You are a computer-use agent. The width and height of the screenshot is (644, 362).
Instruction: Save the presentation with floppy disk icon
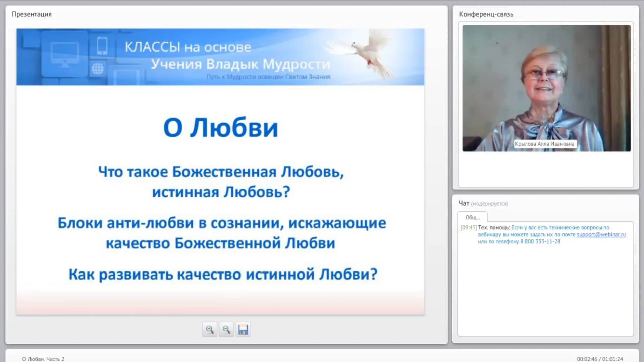coord(243,329)
